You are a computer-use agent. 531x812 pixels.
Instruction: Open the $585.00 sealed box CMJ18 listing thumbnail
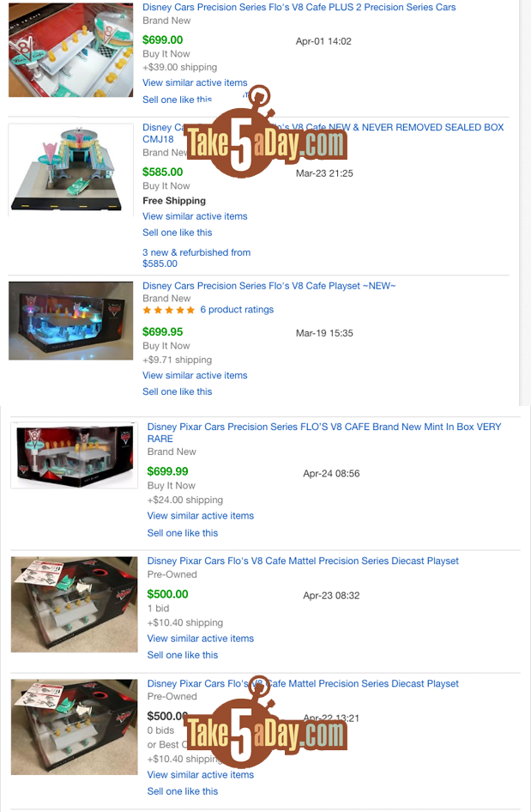(71, 169)
